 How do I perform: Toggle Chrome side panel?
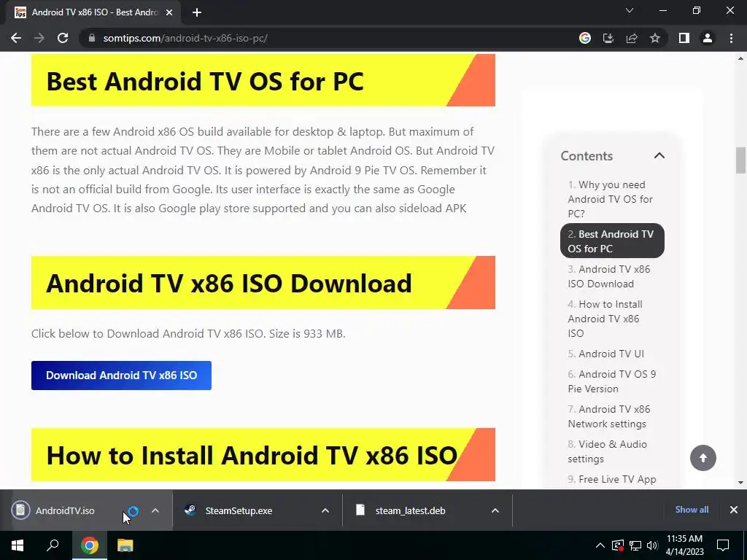(684, 38)
